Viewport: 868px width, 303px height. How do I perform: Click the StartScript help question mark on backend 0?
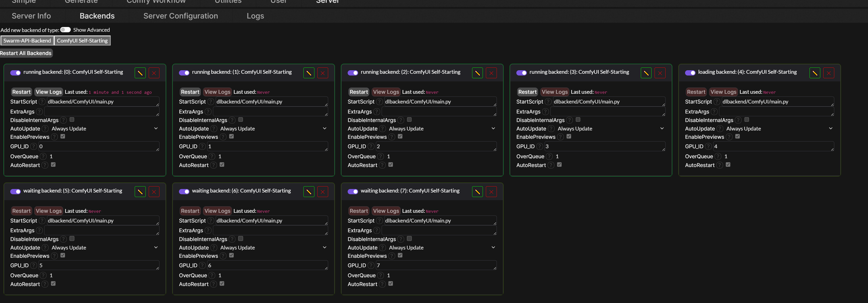tap(42, 101)
